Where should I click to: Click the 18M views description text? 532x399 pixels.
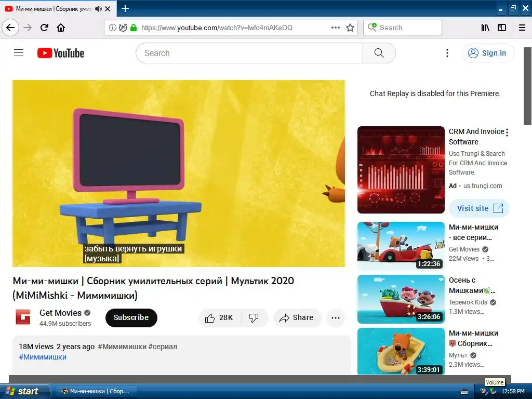(36, 347)
